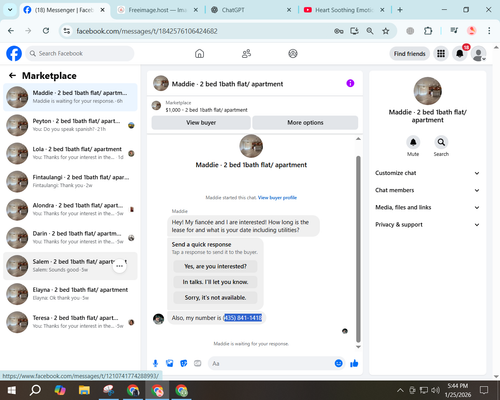Image resolution: width=500 pixels, height=400 pixels.
Task: Send quick response In talks. I'll let you know.
Action: click(215, 282)
